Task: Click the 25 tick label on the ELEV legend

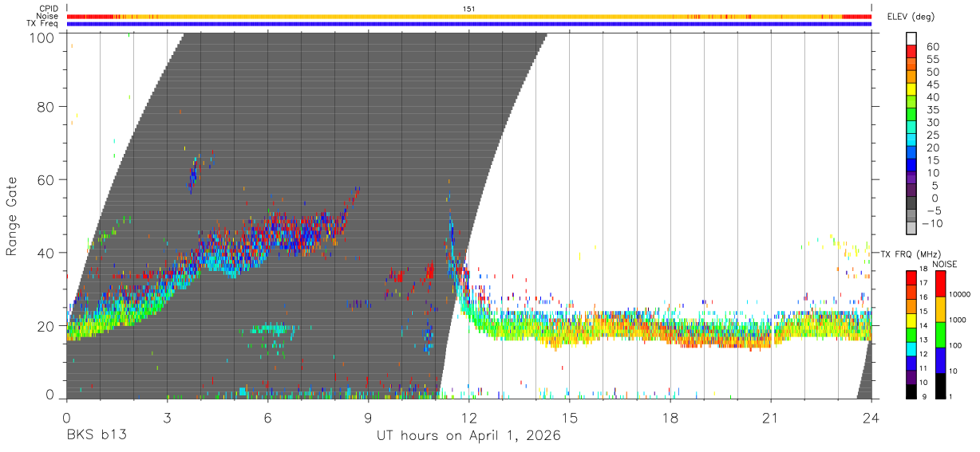Action: click(x=933, y=136)
